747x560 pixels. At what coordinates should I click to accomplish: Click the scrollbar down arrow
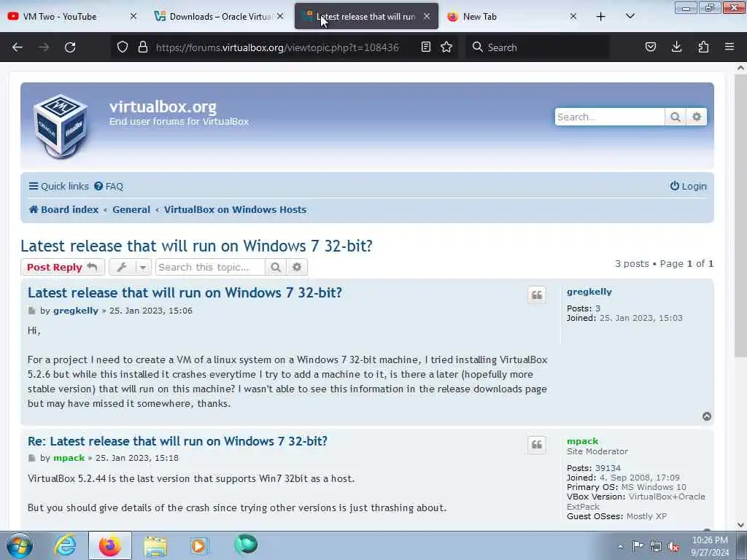[x=740, y=525]
